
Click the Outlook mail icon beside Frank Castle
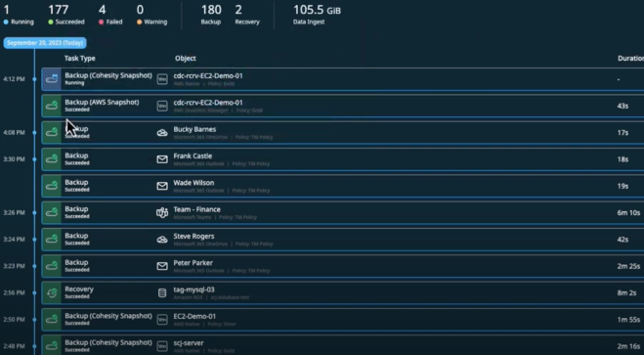pyautogui.click(x=162, y=159)
